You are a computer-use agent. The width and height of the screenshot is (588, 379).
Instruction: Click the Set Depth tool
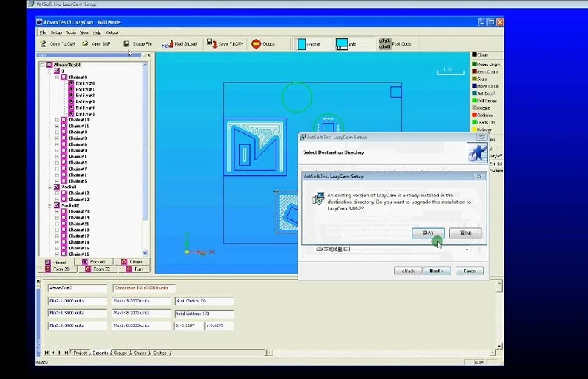[x=484, y=93]
